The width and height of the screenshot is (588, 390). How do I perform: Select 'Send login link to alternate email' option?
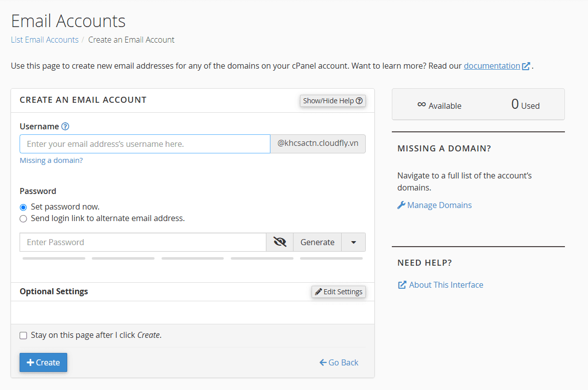[x=23, y=219]
